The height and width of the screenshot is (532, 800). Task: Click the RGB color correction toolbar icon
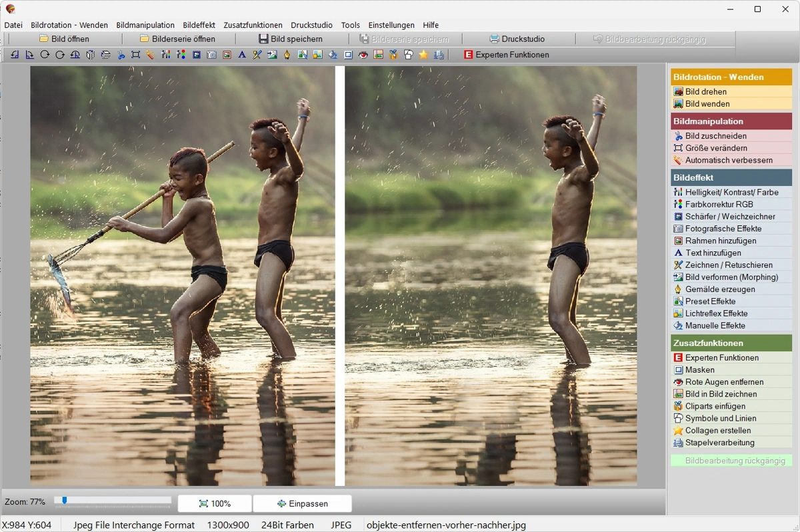click(x=181, y=55)
